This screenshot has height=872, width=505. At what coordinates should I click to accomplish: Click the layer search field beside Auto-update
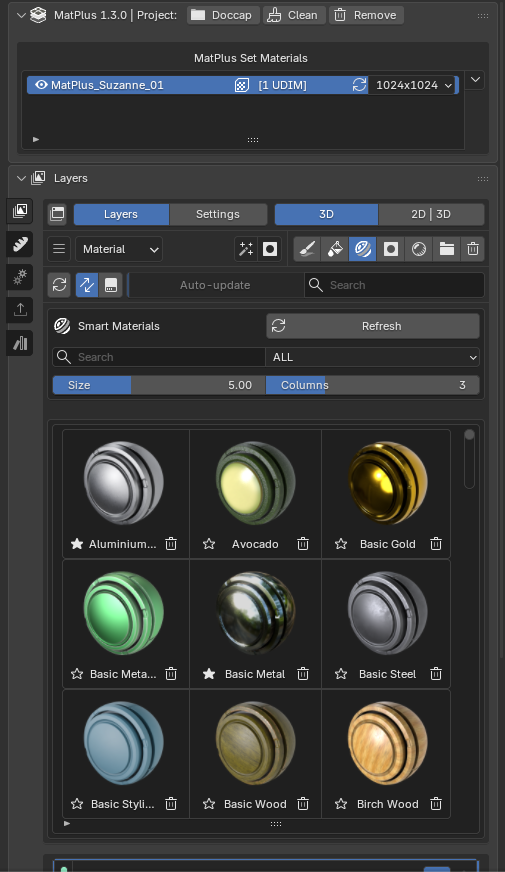click(394, 285)
